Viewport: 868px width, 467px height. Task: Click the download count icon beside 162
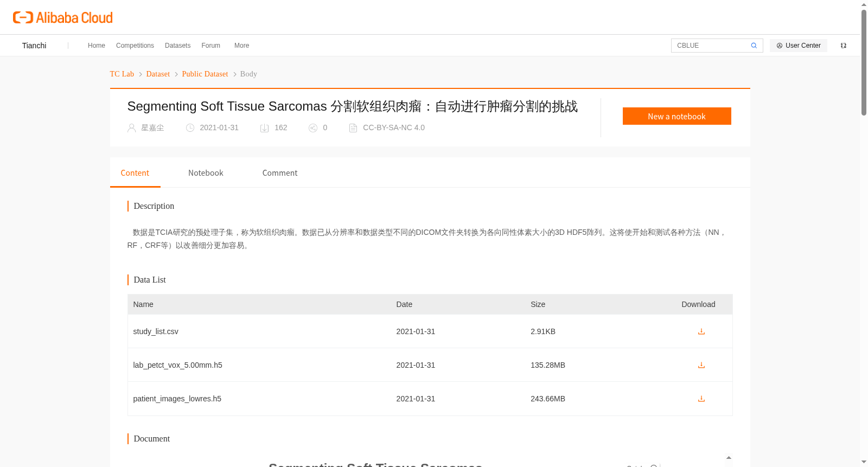click(265, 128)
